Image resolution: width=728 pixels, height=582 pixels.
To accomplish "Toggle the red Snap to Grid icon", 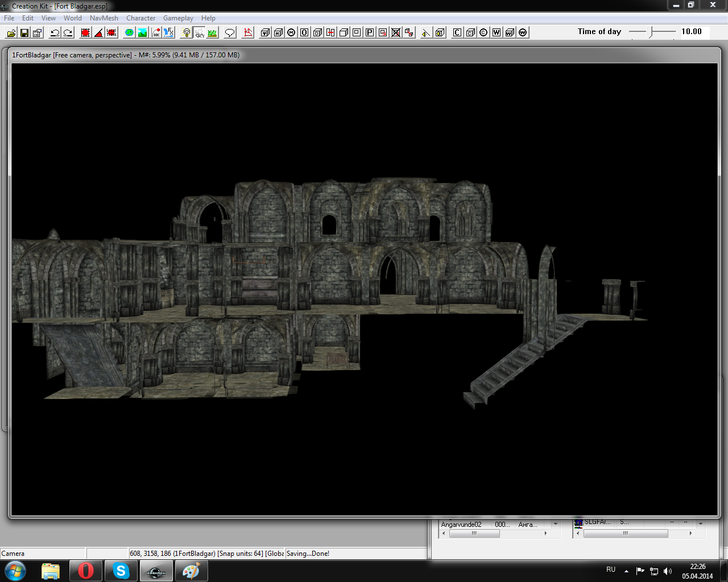I will (x=85, y=32).
